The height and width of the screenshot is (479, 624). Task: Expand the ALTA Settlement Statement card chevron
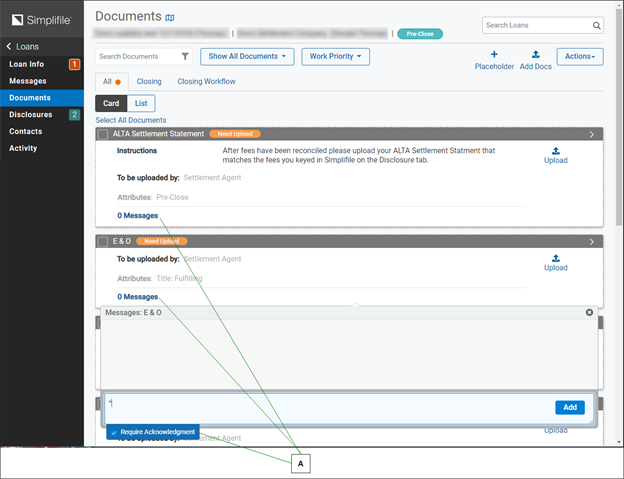pos(592,134)
